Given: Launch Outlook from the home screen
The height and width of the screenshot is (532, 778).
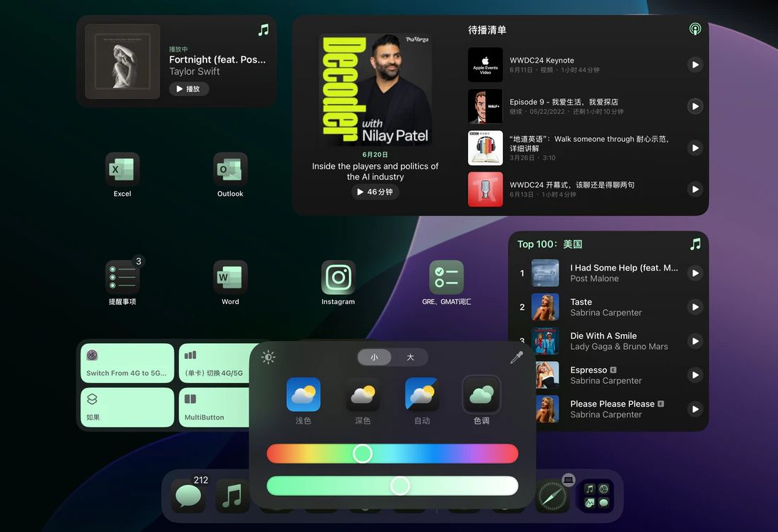Looking at the screenshot, I should [230, 169].
